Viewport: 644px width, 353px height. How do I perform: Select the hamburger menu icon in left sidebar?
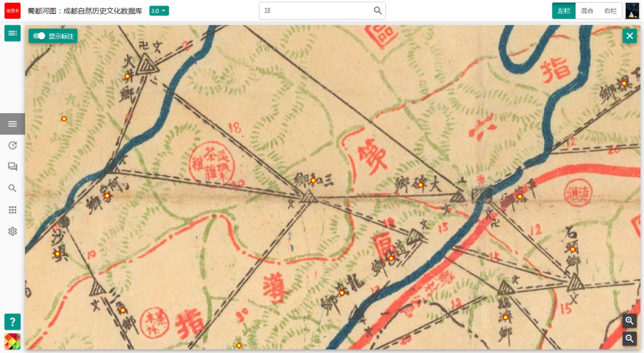pos(12,124)
